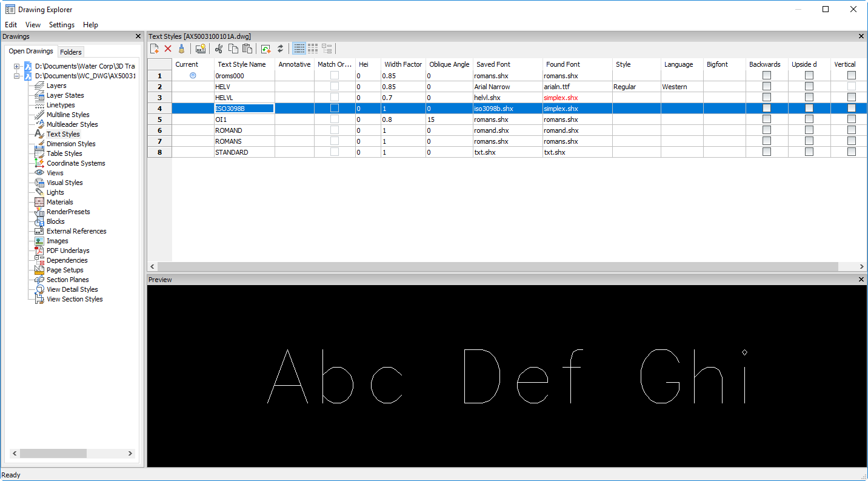Select Dimension Styles in the tree
This screenshot has width=868, height=481.
[71, 144]
